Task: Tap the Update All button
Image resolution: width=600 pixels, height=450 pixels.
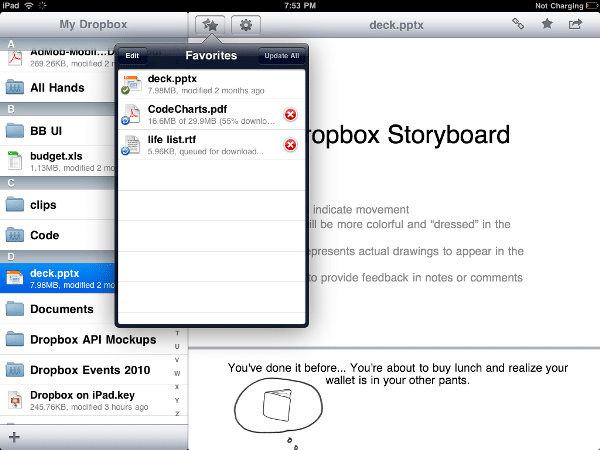Action: pyautogui.click(x=282, y=55)
